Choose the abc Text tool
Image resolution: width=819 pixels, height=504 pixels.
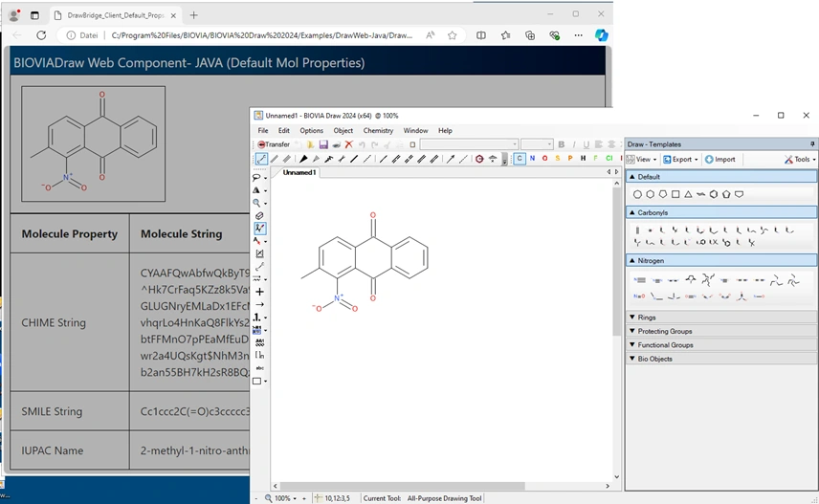click(259, 367)
